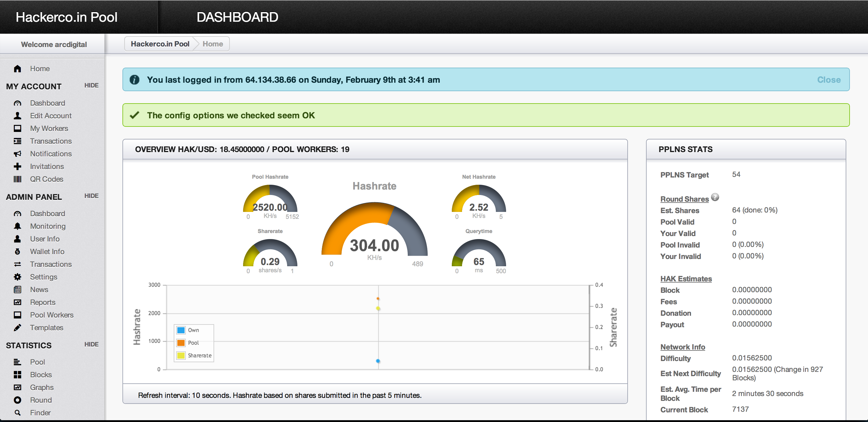Open My Workers menu item
The width and height of the screenshot is (868, 422).
click(x=49, y=129)
